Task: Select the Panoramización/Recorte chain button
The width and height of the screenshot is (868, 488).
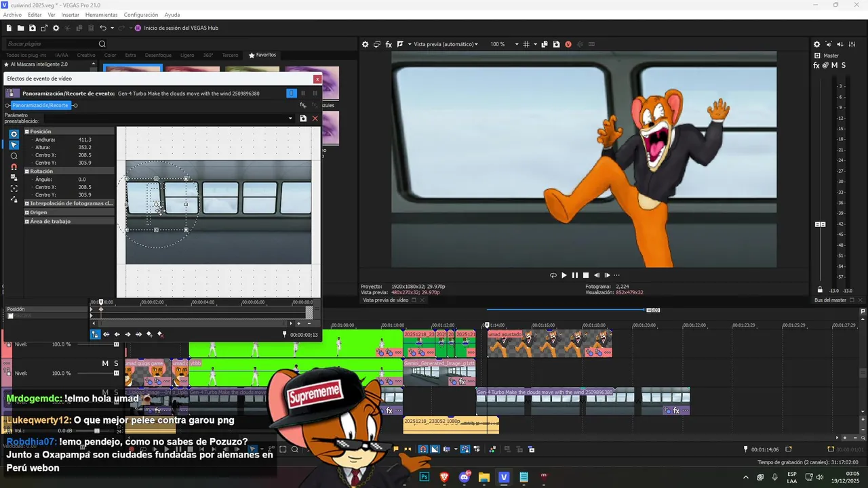Action: [x=41, y=105]
